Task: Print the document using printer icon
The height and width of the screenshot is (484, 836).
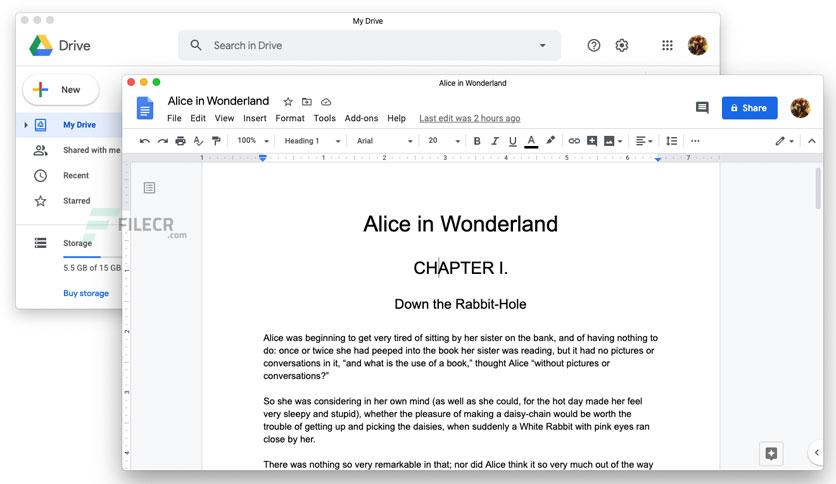Action: 180,141
